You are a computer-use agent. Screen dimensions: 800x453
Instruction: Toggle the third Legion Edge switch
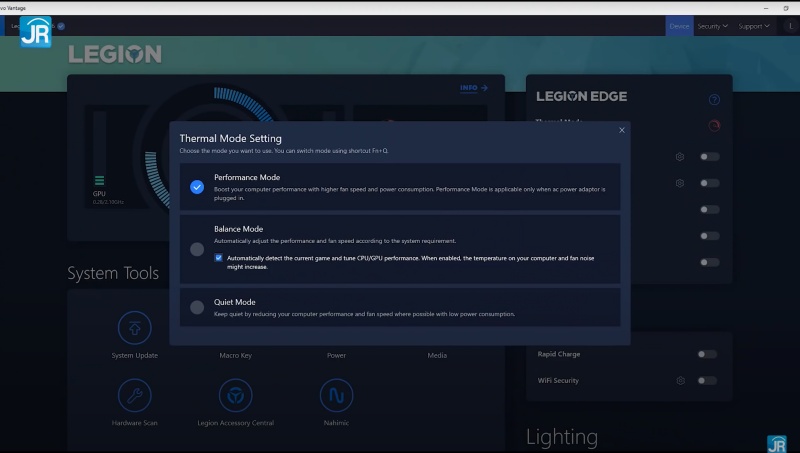[710, 210]
